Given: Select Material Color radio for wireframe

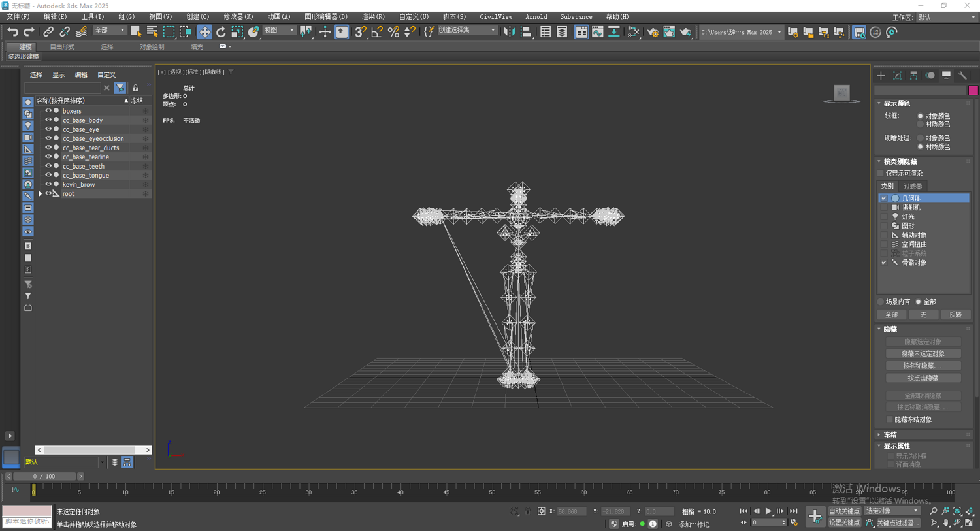Looking at the screenshot, I should click(x=920, y=124).
